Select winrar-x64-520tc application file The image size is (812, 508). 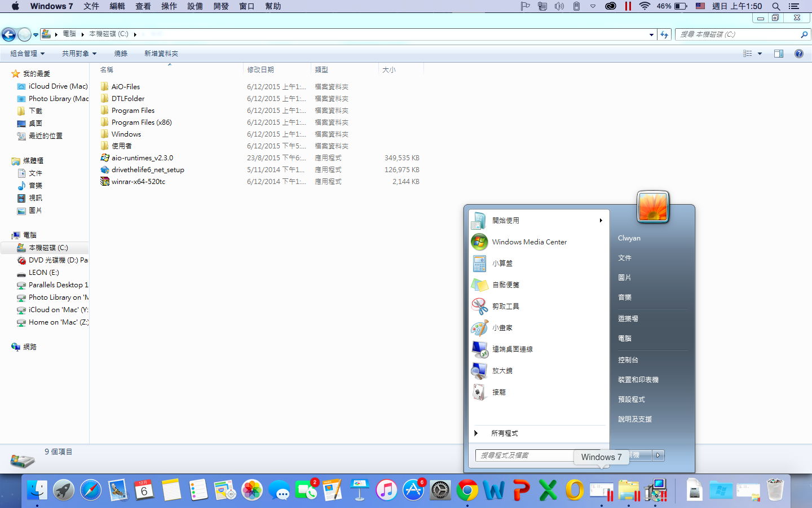point(138,182)
